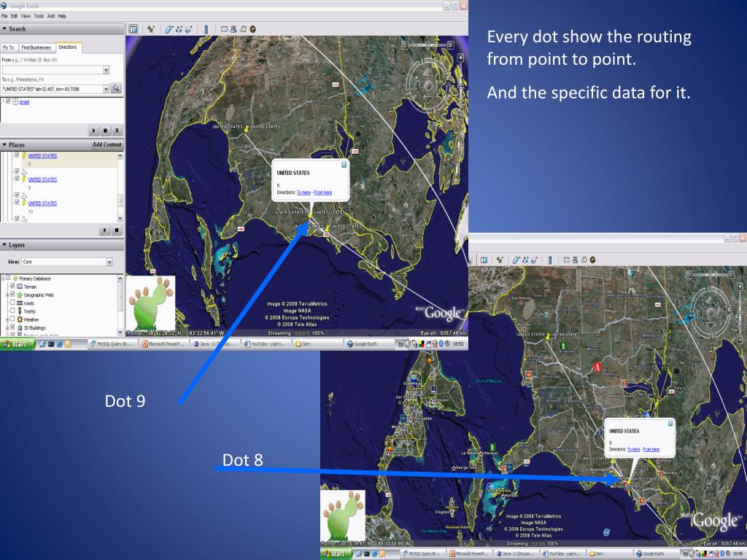Image resolution: width=747 pixels, height=560 pixels.
Task: Collapse the Search panel triangle
Action: (x=4, y=29)
